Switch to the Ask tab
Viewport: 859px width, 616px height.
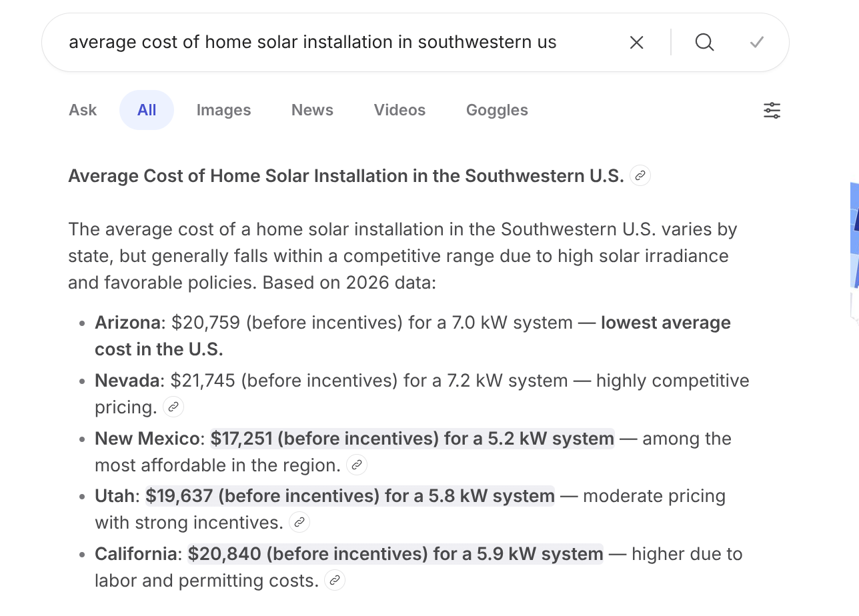tap(83, 111)
